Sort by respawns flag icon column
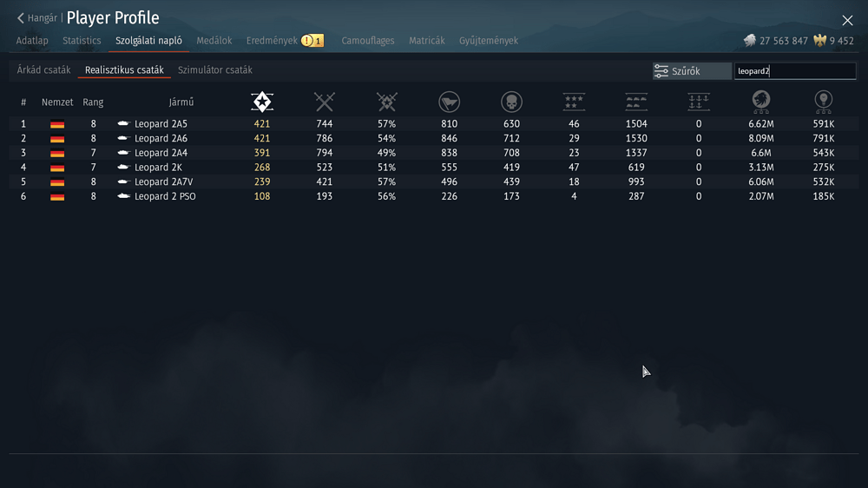The height and width of the screenshot is (488, 868). point(449,102)
